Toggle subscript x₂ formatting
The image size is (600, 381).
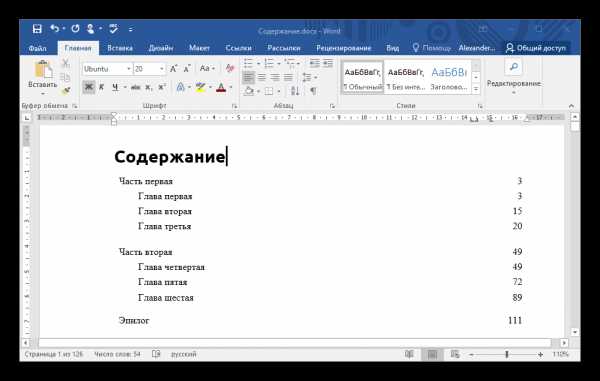point(148,88)
